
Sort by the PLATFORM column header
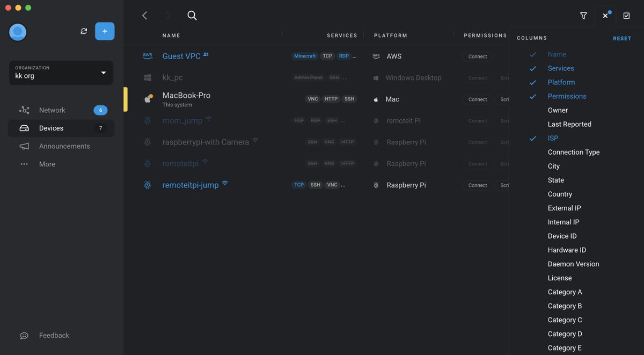(x=391, y=35)
